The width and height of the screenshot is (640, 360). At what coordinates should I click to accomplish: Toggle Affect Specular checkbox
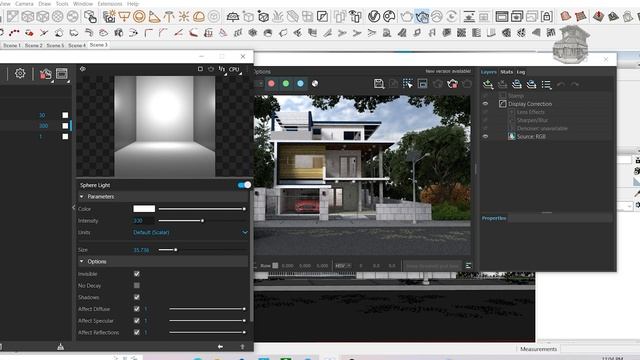[137, 321]
